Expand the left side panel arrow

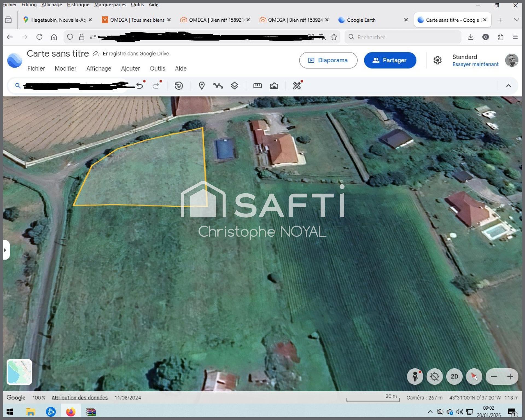click(5, 250)
